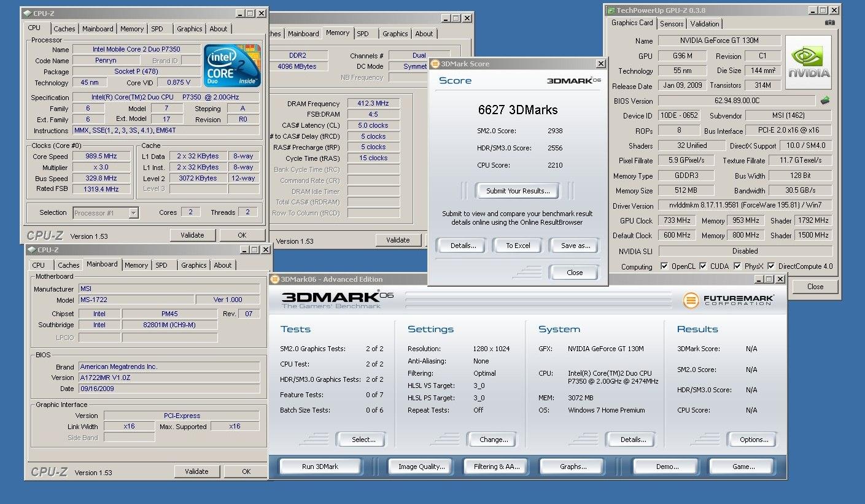
Task: Click the Run 3DMark button
Action: click(x=320, y=467)
